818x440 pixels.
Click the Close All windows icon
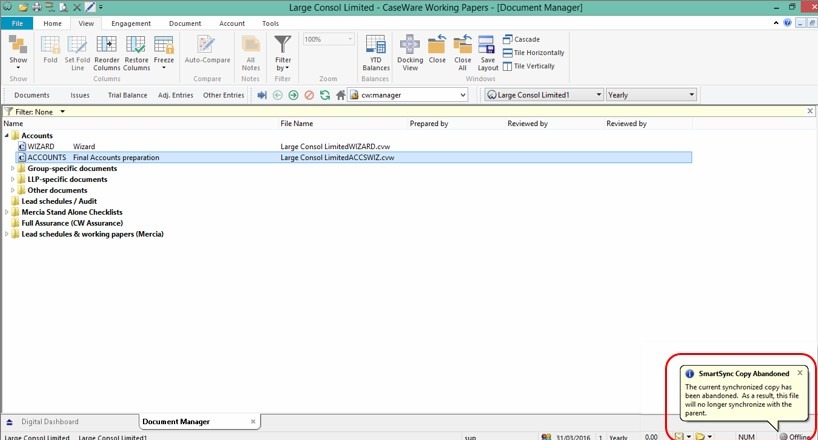[x=462, y=50]
